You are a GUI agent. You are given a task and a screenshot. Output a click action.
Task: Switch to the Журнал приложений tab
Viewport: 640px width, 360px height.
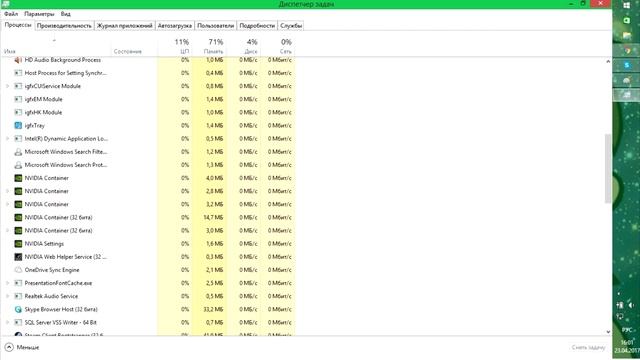(124, 26)
